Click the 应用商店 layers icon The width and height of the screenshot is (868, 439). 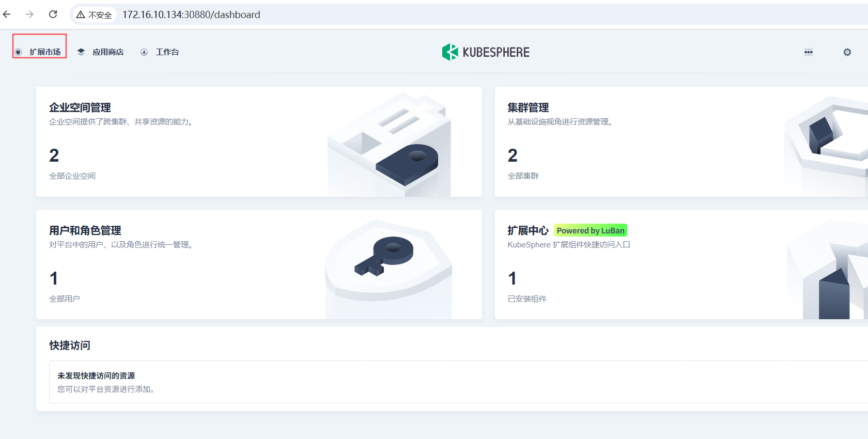81,52
